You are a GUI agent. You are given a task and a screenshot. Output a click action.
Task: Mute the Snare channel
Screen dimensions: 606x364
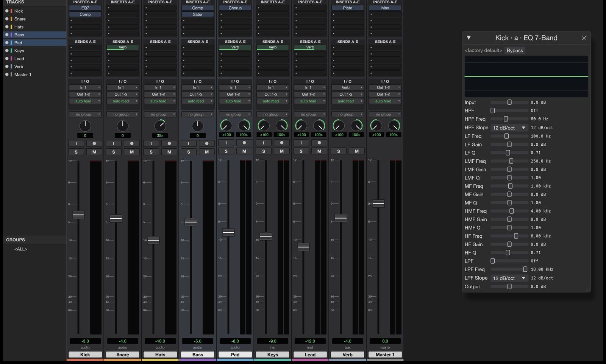tap(132, 152)
